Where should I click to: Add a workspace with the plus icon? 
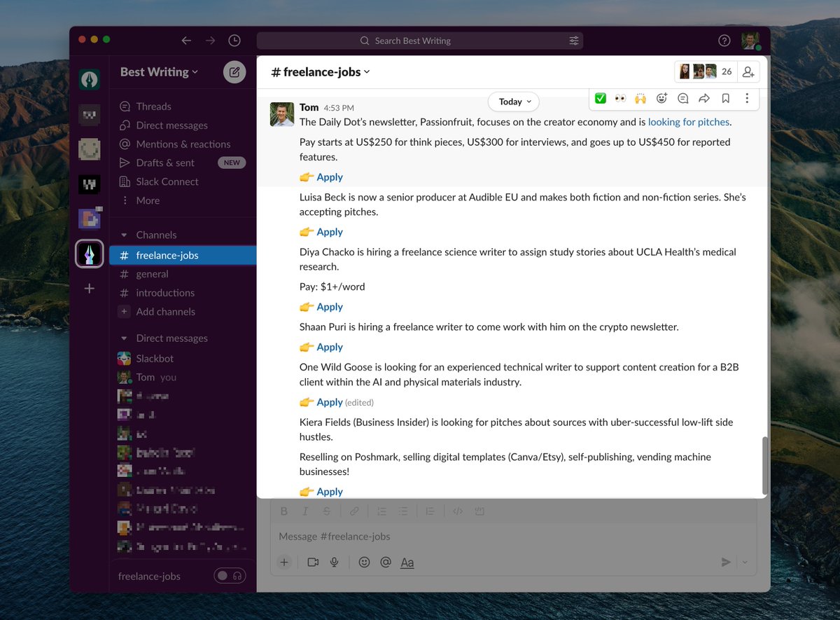pyautogui.click(x=89, y=289)
